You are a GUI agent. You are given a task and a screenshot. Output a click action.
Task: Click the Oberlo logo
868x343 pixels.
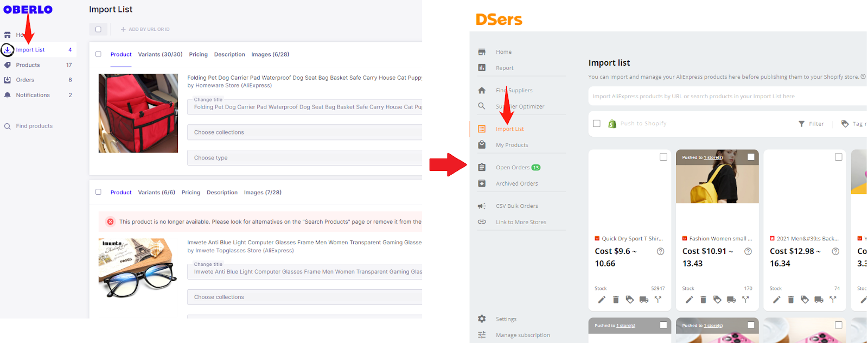[x=28, y=9]
